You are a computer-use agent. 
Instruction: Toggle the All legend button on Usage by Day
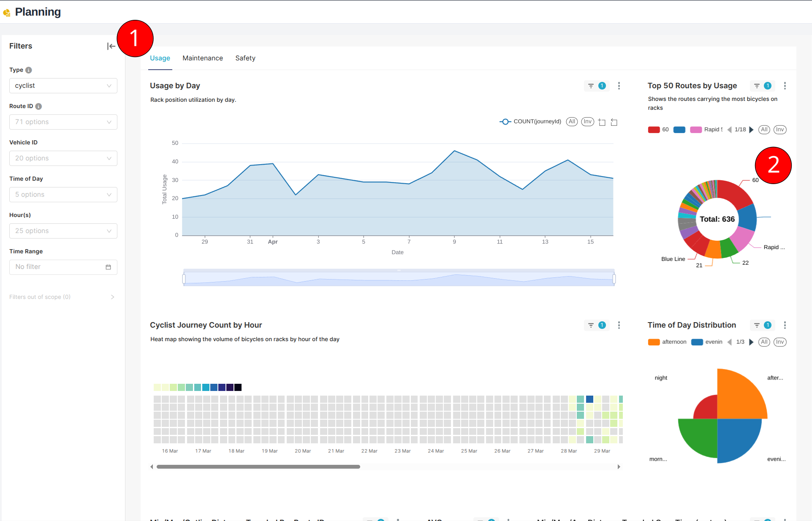[x=572, y=122]
